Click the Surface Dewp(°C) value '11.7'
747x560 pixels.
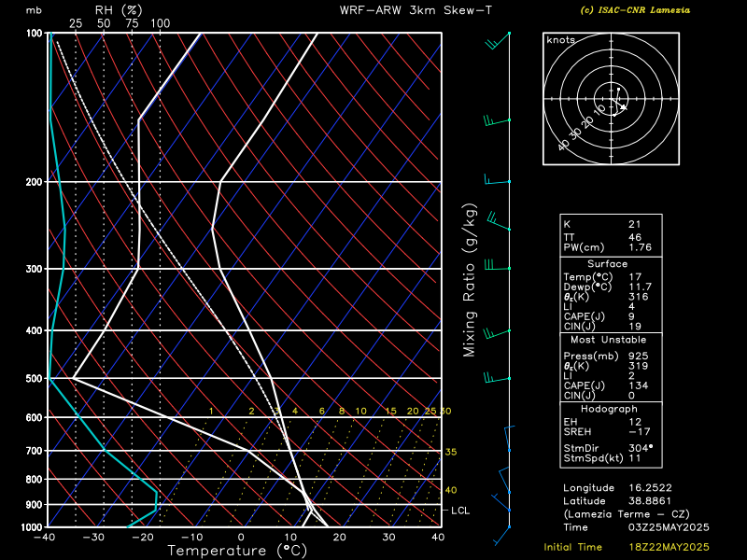coord(640,287)
